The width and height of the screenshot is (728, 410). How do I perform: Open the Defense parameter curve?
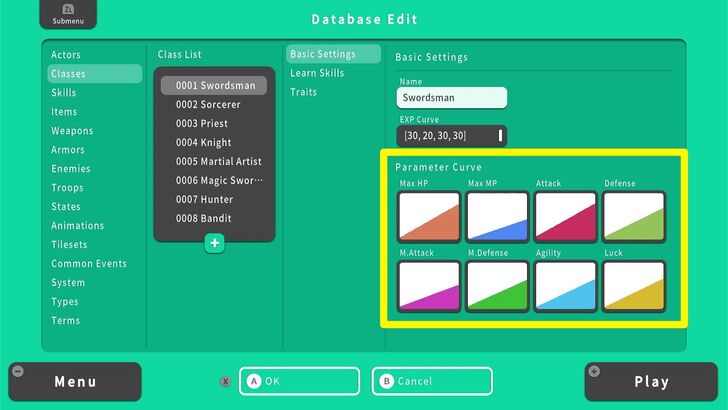(634, 217)
